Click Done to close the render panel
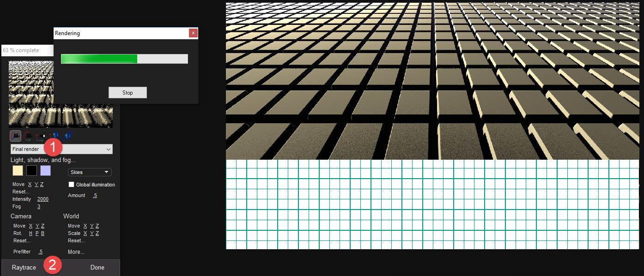Viewport: 644px width, 276px height. click(x=97, y=268)
